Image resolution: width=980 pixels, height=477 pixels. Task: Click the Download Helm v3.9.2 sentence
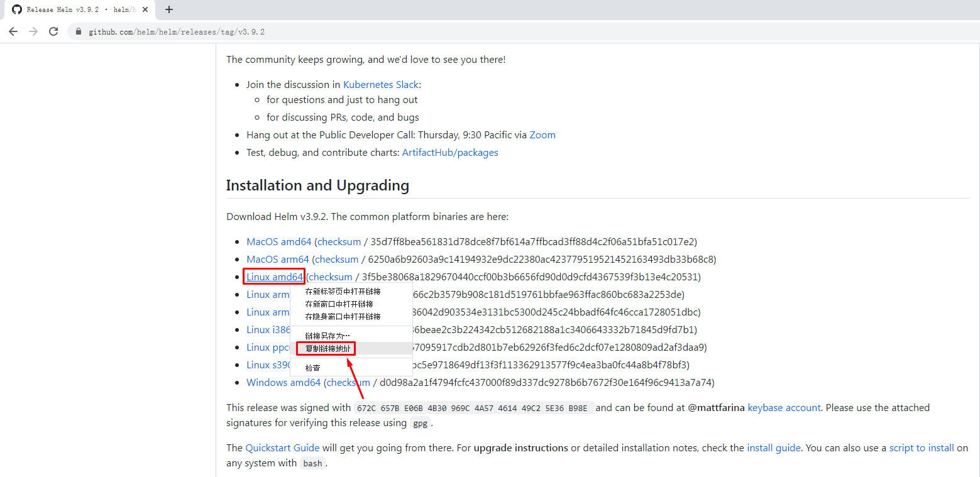tap(367, 216)
